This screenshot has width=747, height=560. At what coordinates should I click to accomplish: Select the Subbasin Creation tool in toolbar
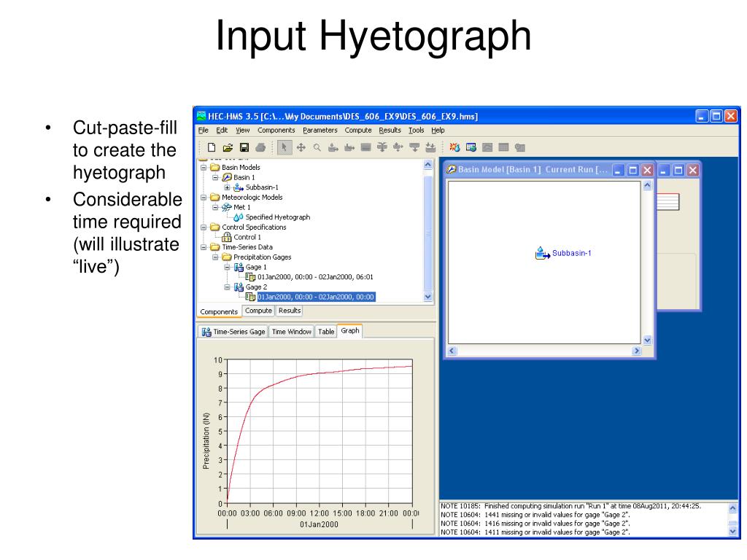click(333, 147)
